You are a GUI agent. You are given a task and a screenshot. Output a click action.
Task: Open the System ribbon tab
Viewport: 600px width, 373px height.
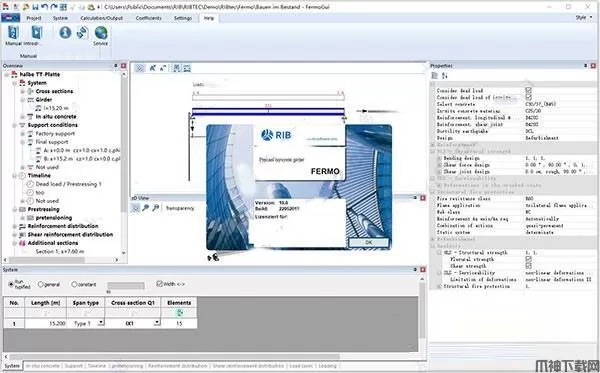[60, 18]
